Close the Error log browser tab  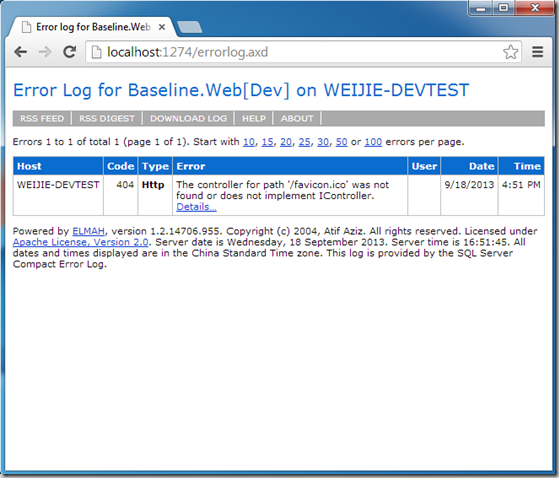(x=161, y=27)
